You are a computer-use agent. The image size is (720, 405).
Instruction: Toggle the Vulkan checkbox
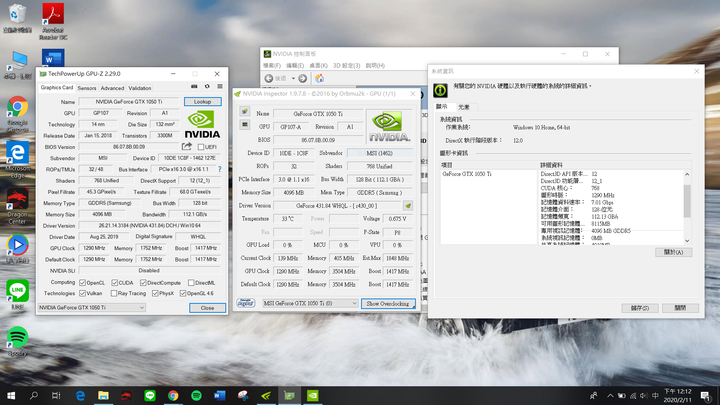(x=83, y=293)
